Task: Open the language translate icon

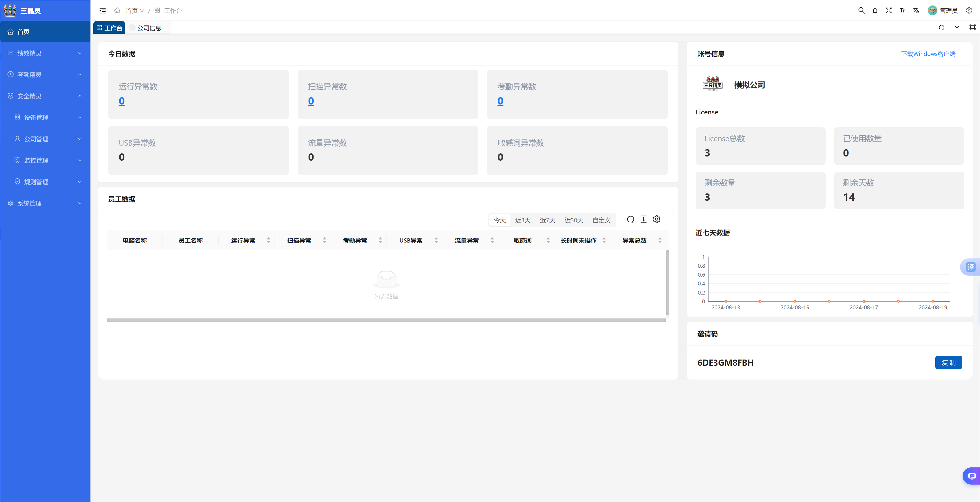Action: pos(916,11)
